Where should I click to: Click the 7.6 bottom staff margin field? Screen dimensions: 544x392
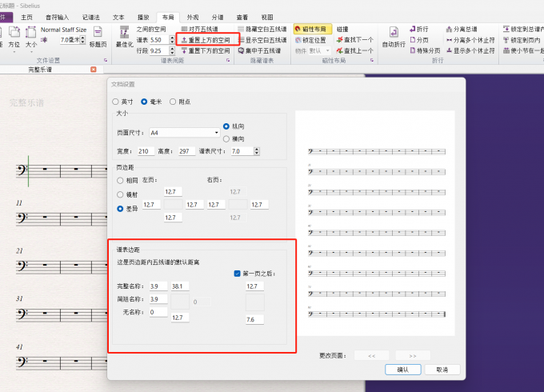click(254, 319)
